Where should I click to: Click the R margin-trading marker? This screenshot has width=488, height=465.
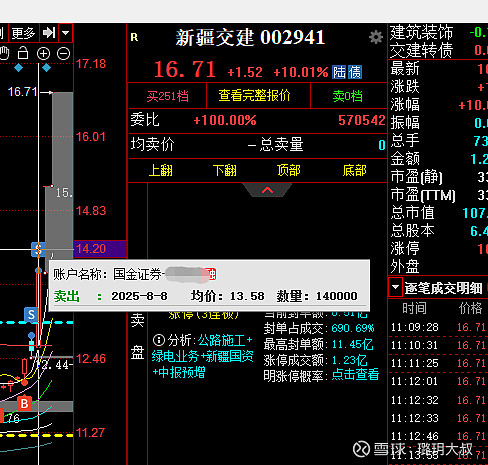134,37
